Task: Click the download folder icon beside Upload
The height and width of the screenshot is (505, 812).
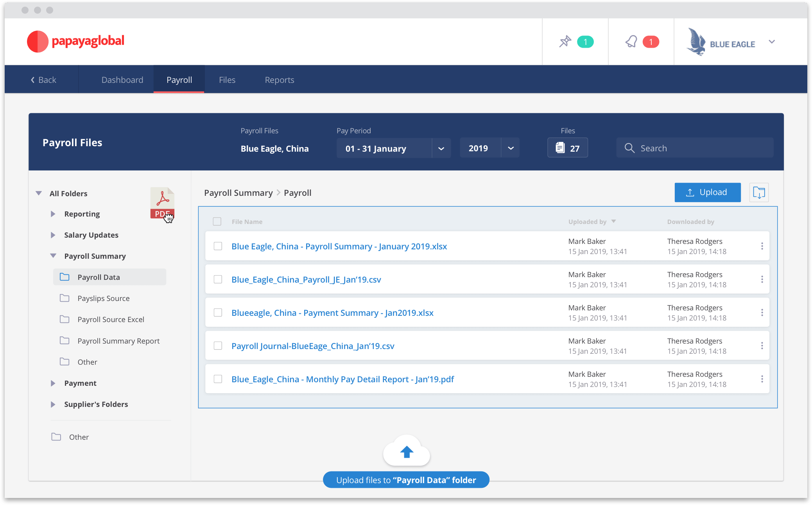Action: click(x=758, y=192)
